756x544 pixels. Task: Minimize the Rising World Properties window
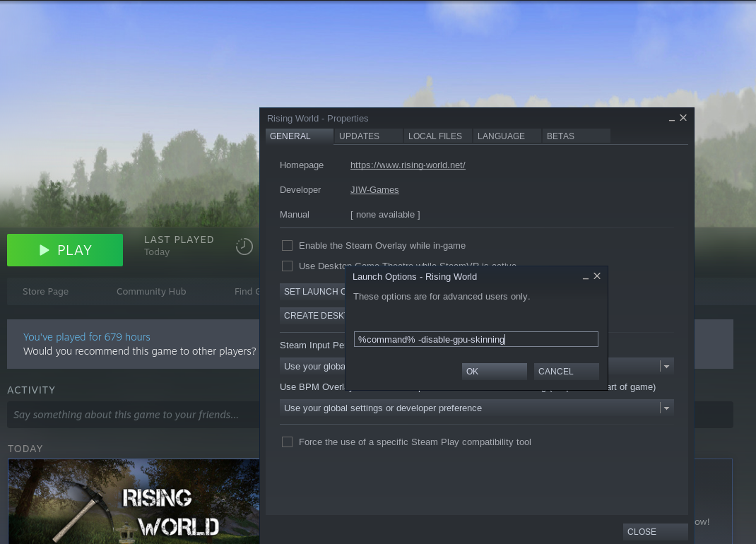coord(672,119)
